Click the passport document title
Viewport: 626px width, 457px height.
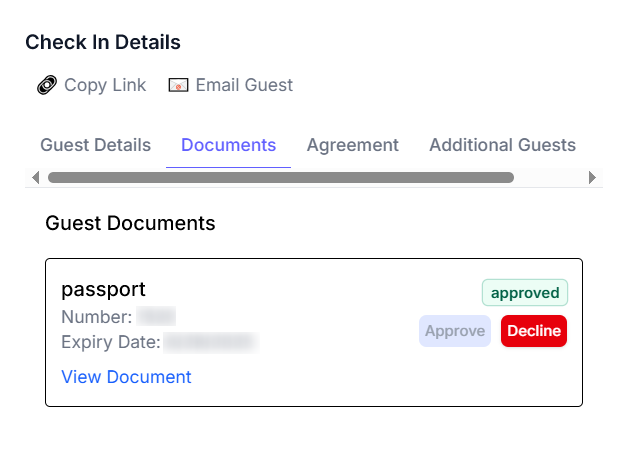click(103, 289)
